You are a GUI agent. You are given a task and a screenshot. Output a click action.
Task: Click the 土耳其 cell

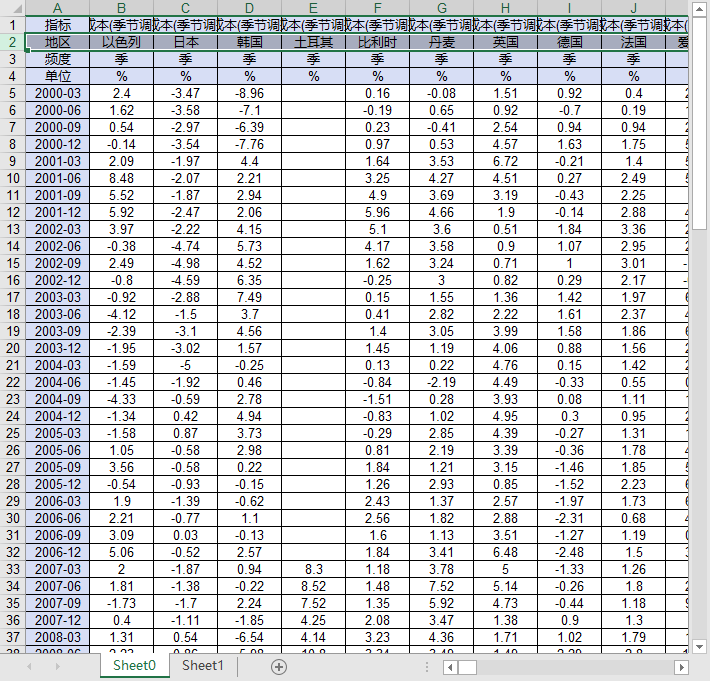click(x=313, y=42)
